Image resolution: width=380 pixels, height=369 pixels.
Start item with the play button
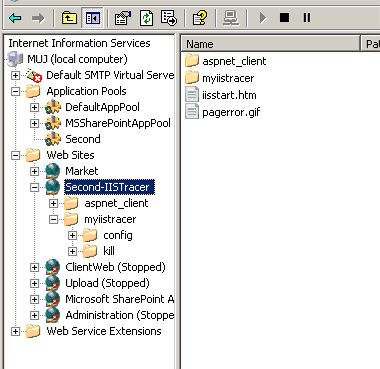pyautogui.click(x=263, y=18)
